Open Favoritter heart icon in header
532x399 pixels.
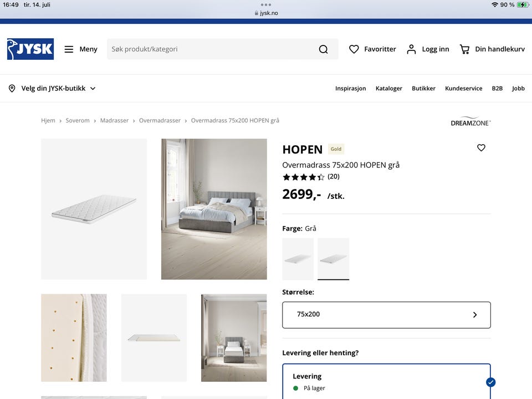(x=354, y=49)
